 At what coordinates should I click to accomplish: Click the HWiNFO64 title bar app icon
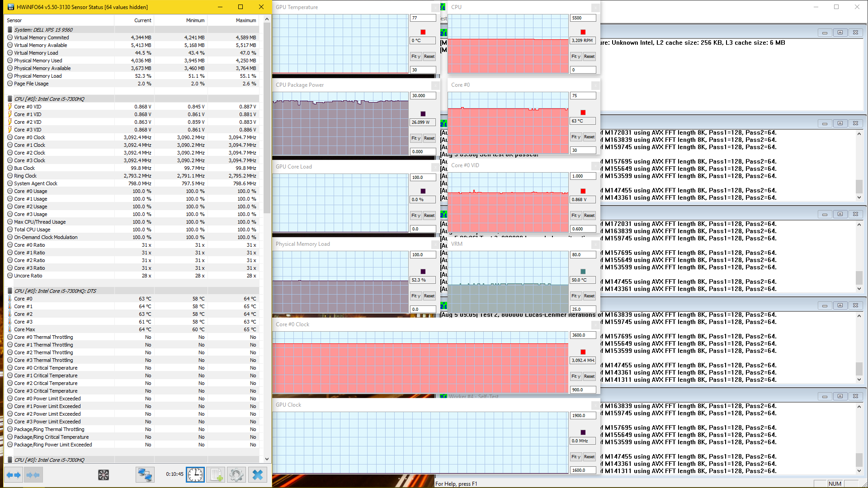10,7
